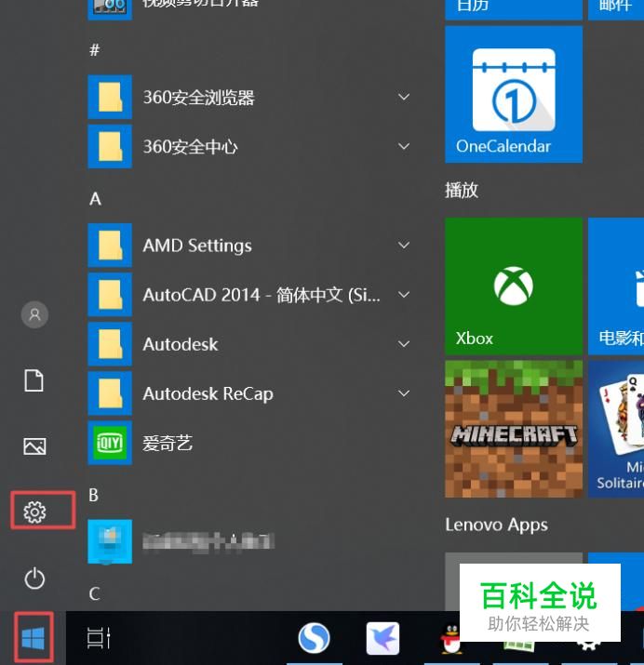644x665 pixels.
Task: Expand the AMD Settings chevron
Action: pos(404,246)
